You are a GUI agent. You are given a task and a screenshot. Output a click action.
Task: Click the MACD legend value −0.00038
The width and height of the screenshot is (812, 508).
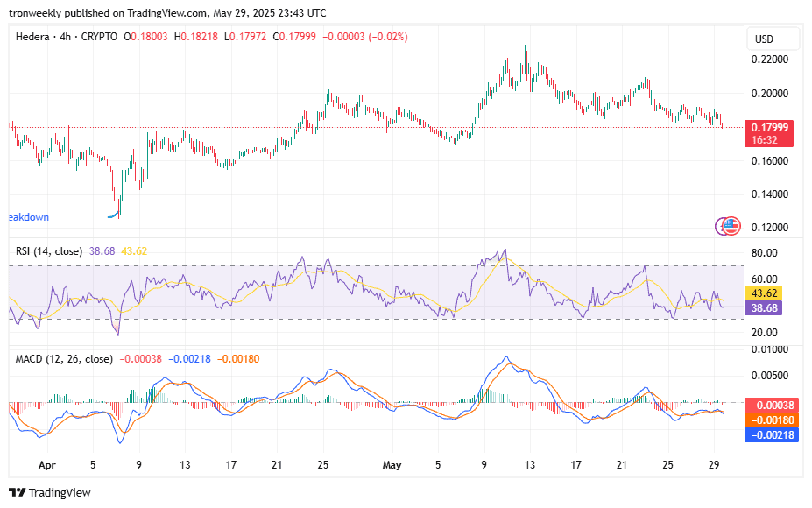point(140,359)
